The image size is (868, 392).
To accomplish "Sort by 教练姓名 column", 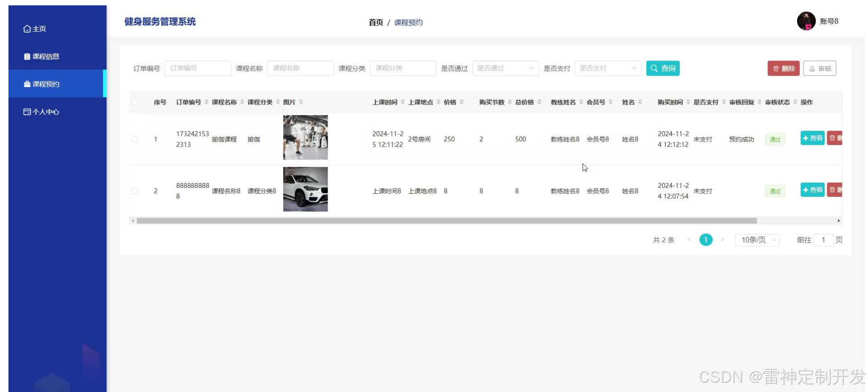I will 581,102.
